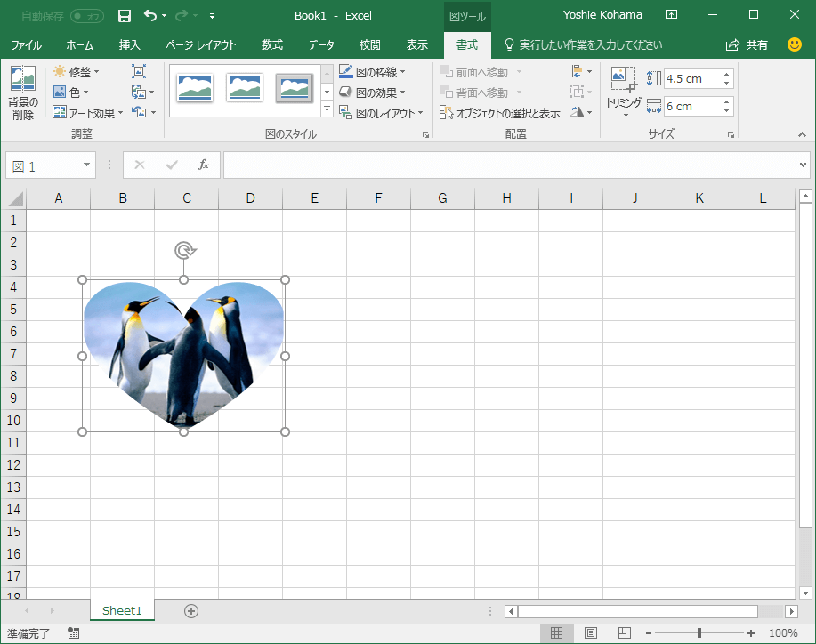Select the third picture style thumbnail

coord(295,87)
